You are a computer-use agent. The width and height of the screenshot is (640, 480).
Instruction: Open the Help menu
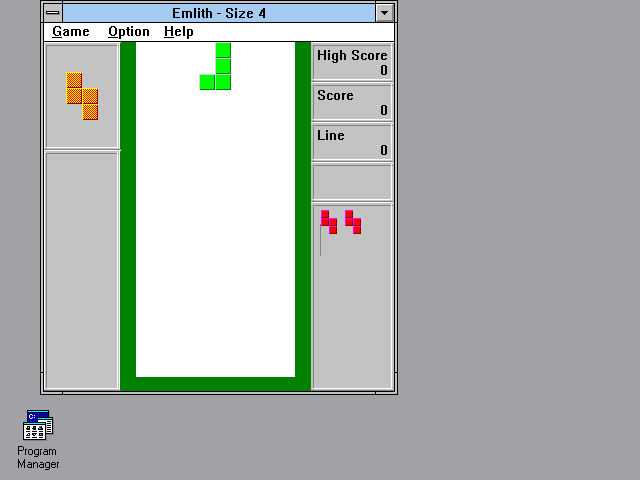pyautogui.click(x=179, y=32)
